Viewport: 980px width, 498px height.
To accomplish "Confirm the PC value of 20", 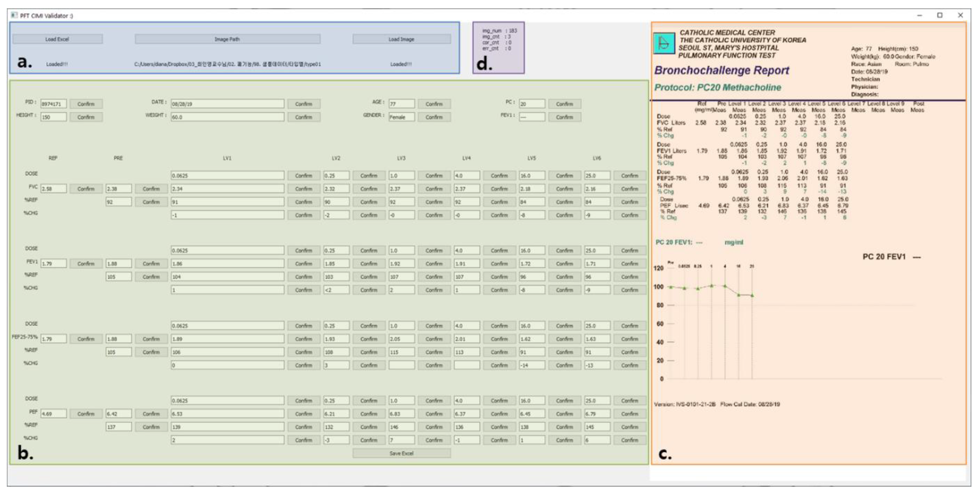I will point(564,104).
